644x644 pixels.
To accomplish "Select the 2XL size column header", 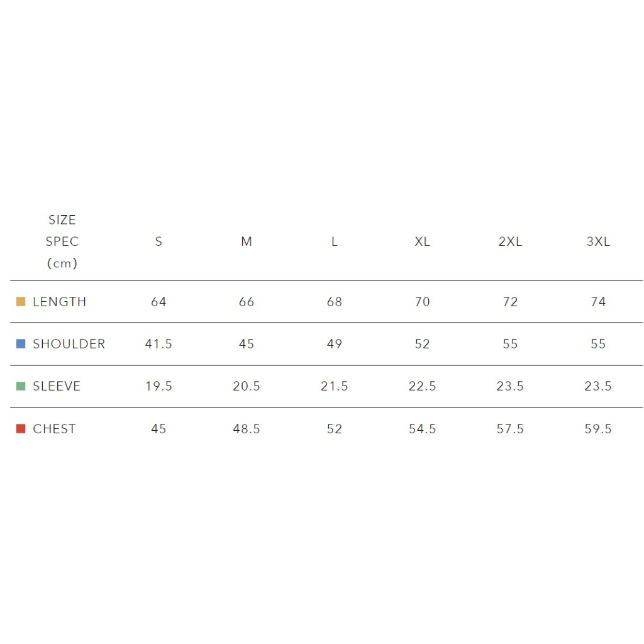I will 510,241.
